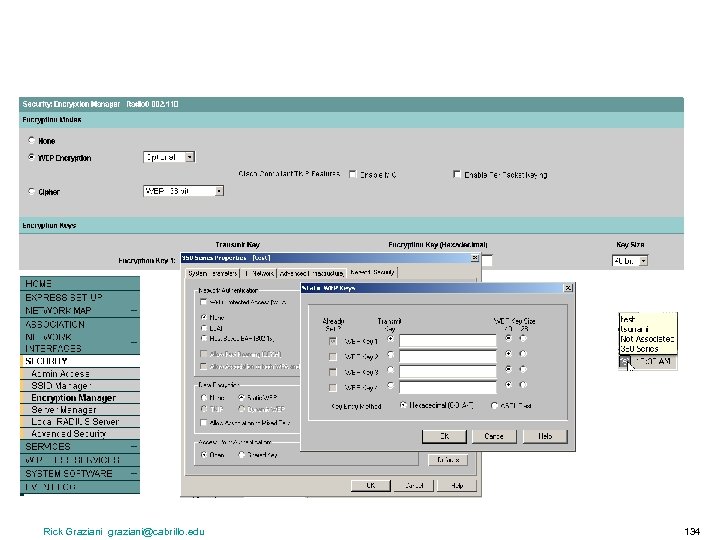Viewport: 720px width, 540px height.
Task: Open the Key Size dropdown
Action: 643,261
